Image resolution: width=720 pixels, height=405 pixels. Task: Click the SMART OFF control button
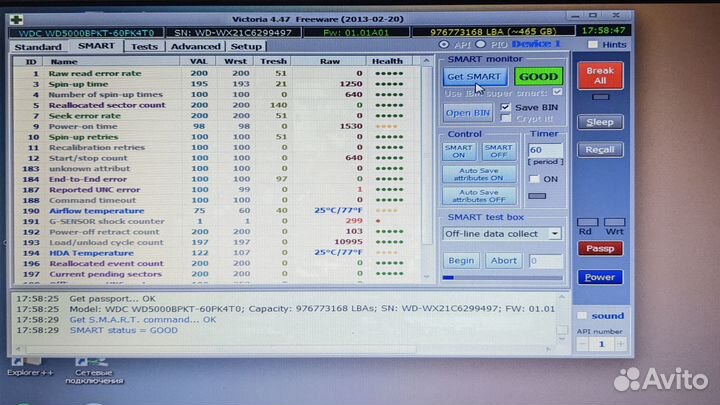[x=497, y=151]
